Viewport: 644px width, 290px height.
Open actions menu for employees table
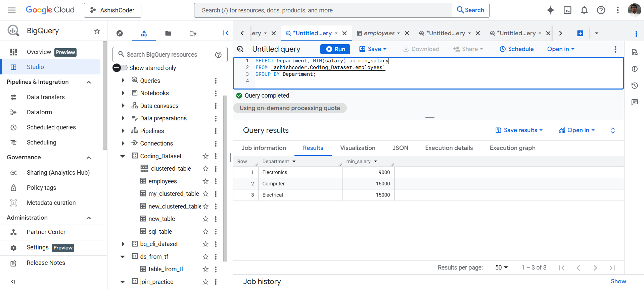(216, 181)
